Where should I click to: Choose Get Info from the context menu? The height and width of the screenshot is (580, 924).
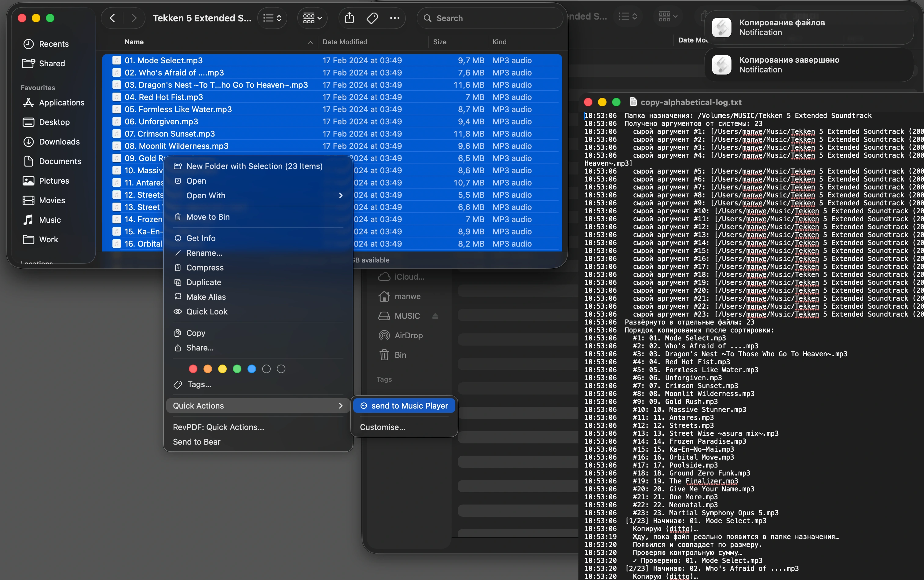[258, 238]
